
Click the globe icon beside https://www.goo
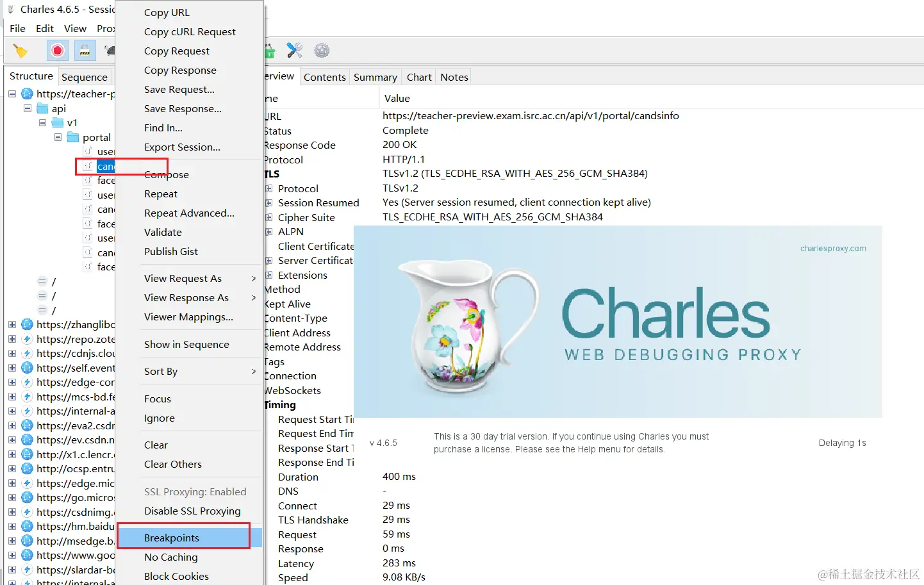pyautogui.click(x=27, y=555)
